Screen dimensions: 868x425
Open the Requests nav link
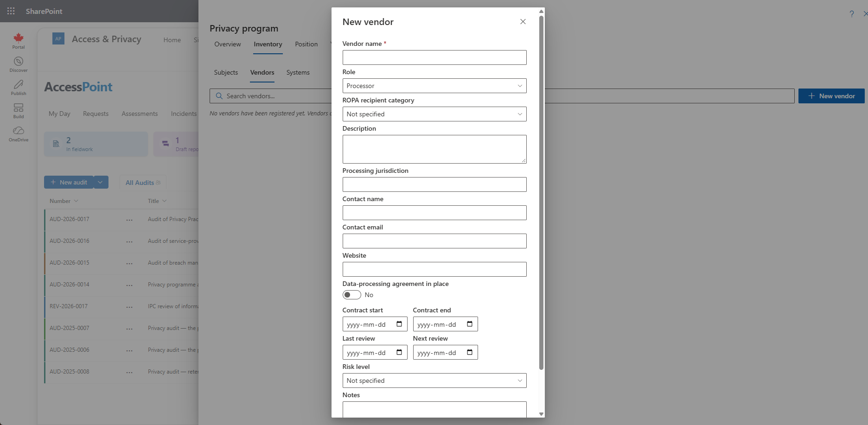point(96,114)
